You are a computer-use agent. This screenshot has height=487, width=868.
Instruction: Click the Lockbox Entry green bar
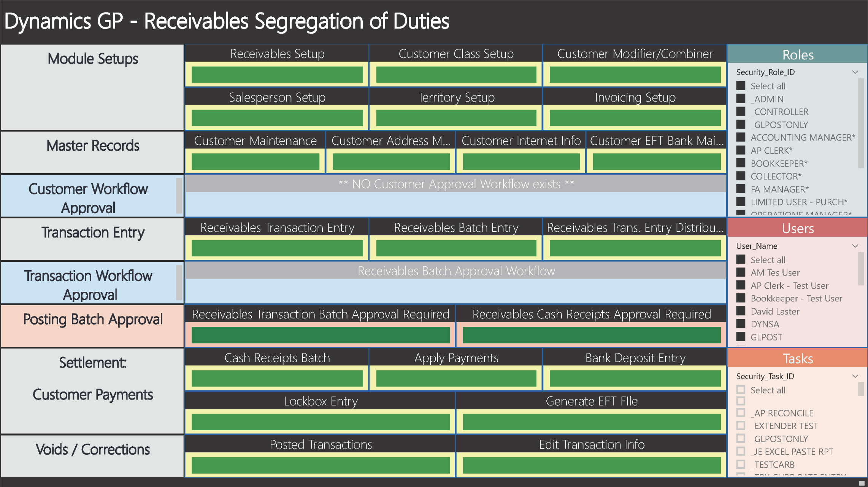coord(321,422)
